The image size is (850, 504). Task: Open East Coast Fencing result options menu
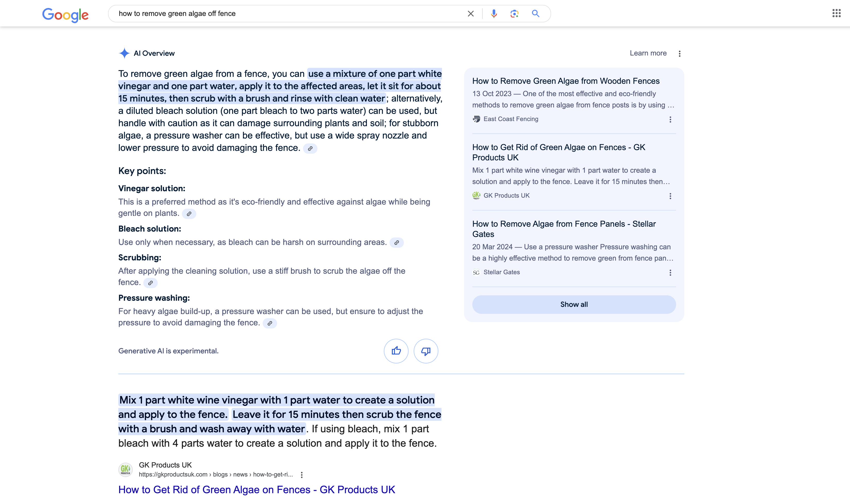pos(670,120)
